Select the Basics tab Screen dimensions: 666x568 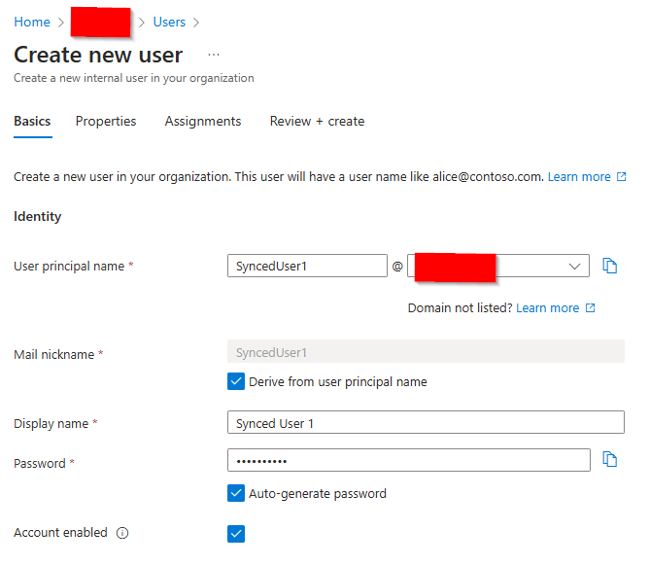[32, 121]
